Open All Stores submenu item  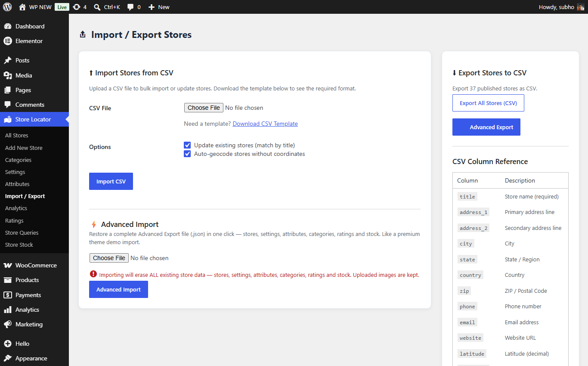(x=17, y=135)
